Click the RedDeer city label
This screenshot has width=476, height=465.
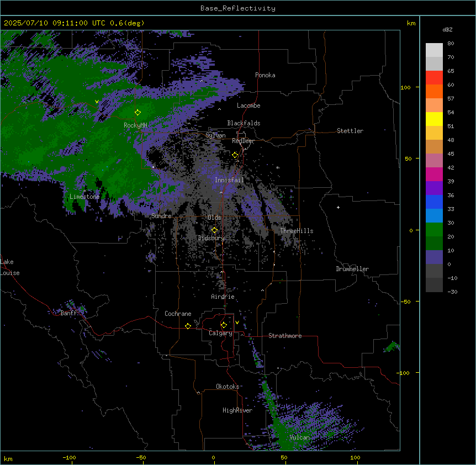tap(243, 141)
